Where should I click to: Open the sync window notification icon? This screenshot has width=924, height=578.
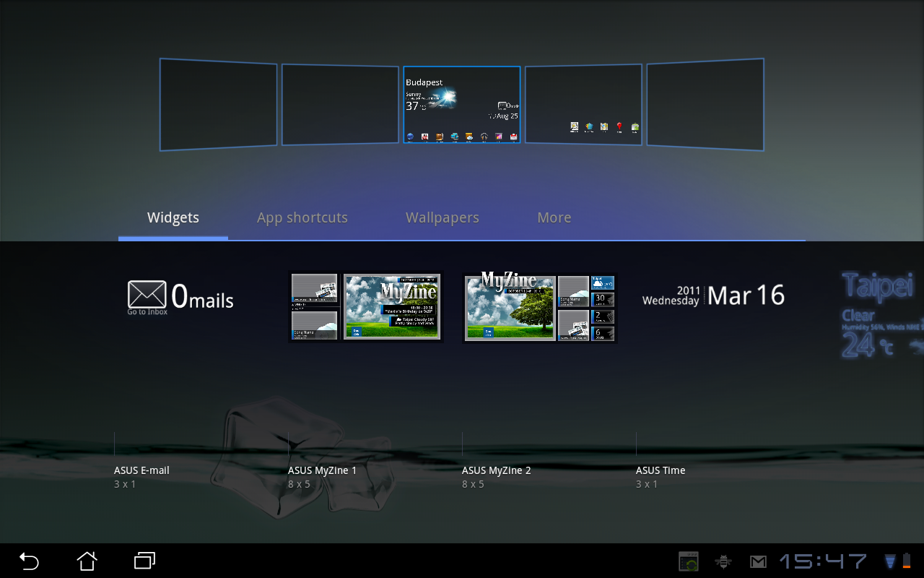pos(689,561)
